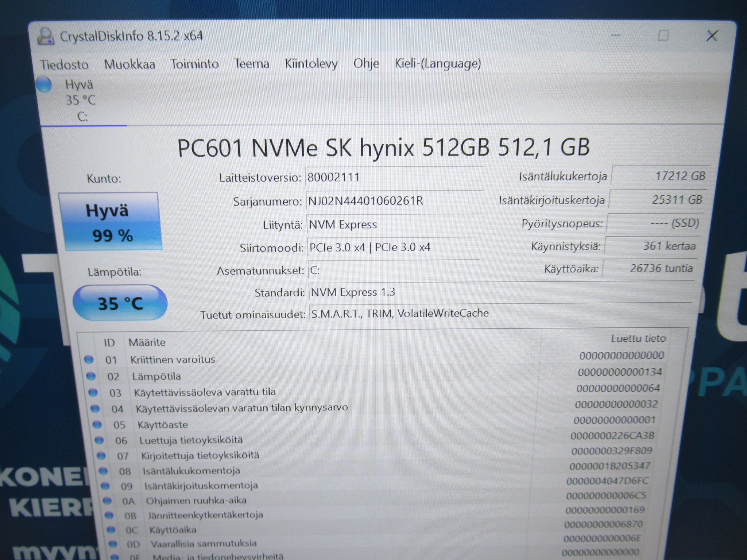
Task: Click raw value 0000001B205347
Action: (x=609, y=466)
